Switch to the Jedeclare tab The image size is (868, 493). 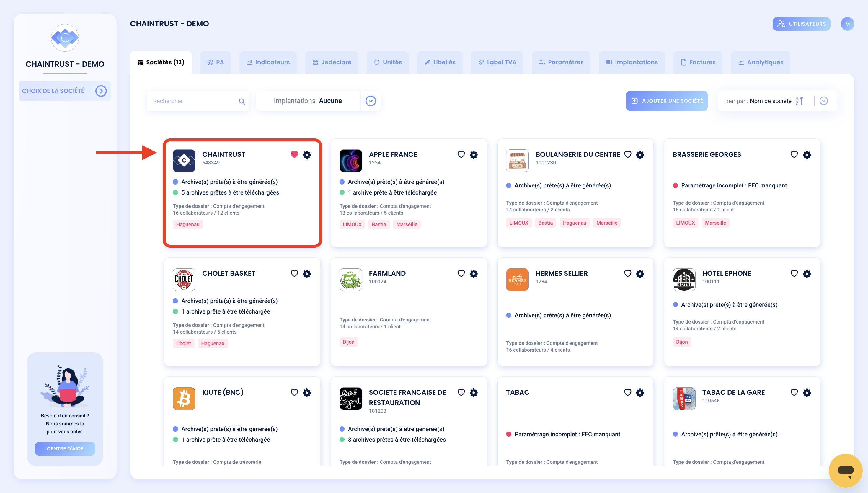click(332, 62)
